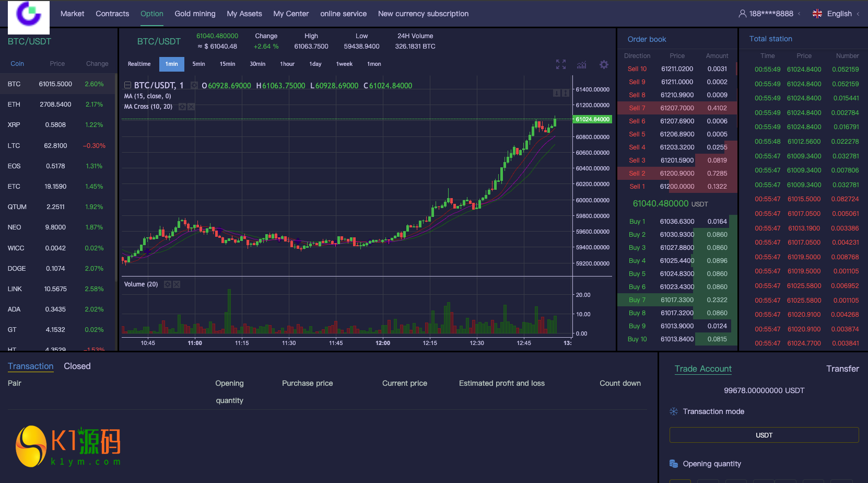Select USDT transaction mode button
The width and height of the screenshot is (868, 483).
[x=764, y=435]
